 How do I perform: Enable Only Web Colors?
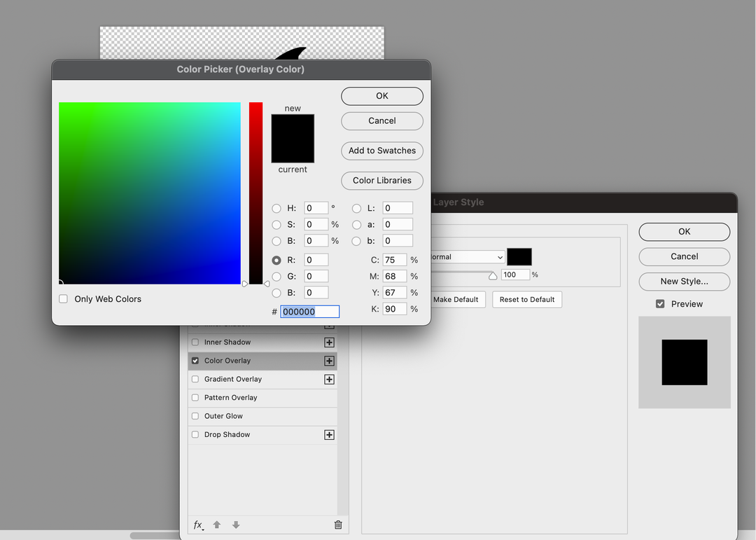[63, 298]
